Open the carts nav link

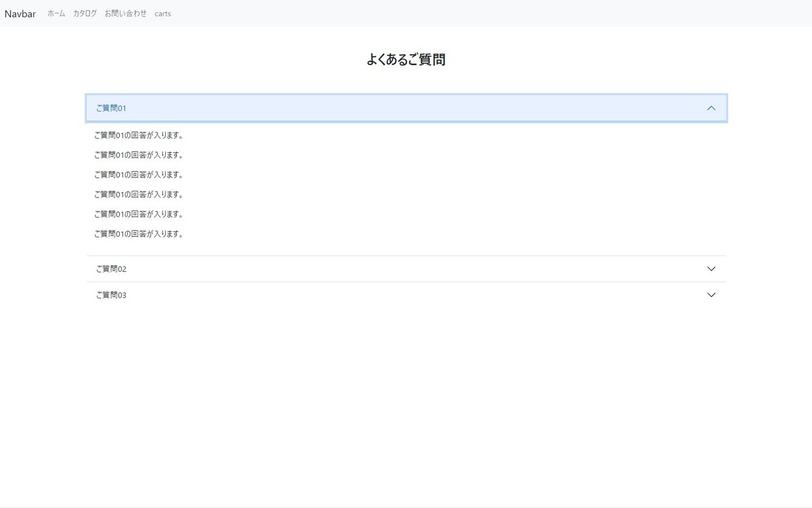162,14
